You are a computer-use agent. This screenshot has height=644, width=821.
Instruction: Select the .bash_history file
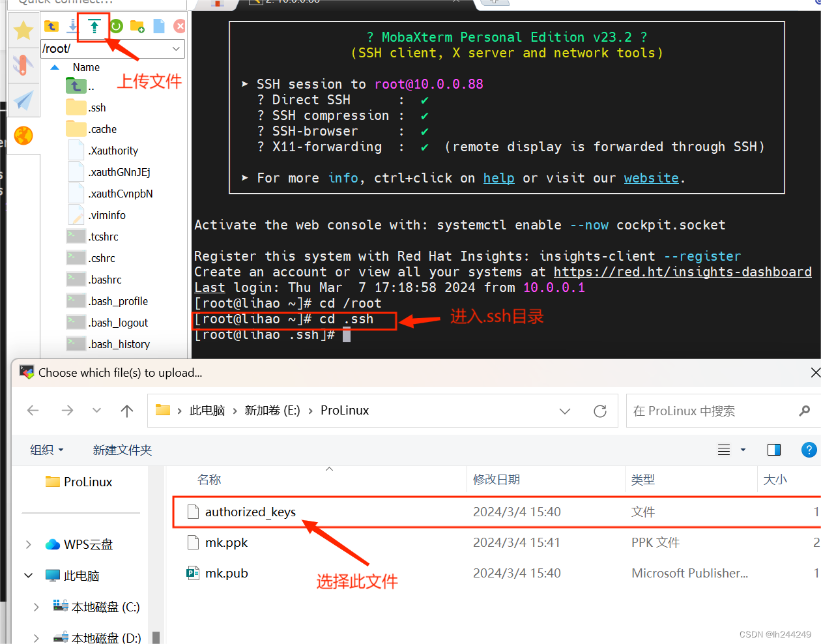click(x=108, y=344)
